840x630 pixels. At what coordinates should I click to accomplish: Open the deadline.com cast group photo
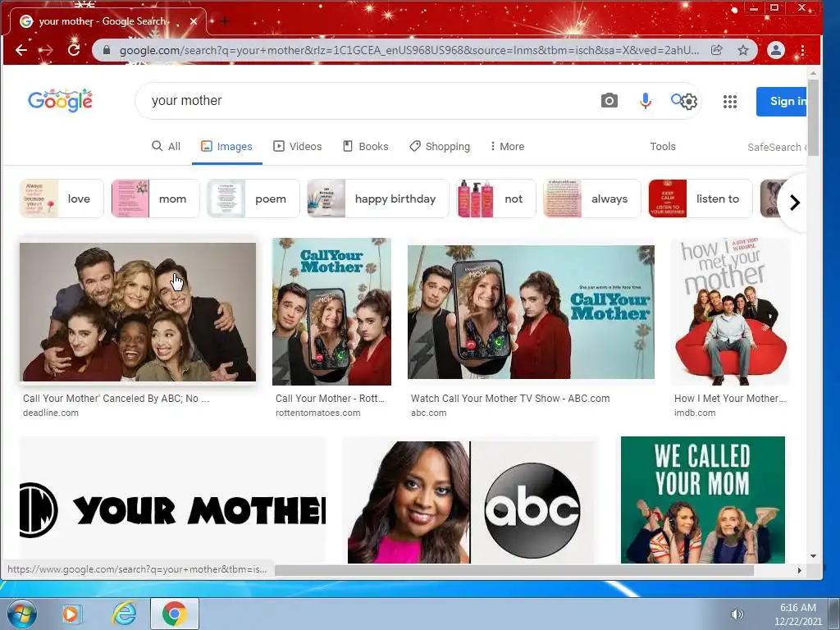click(138, 312)
